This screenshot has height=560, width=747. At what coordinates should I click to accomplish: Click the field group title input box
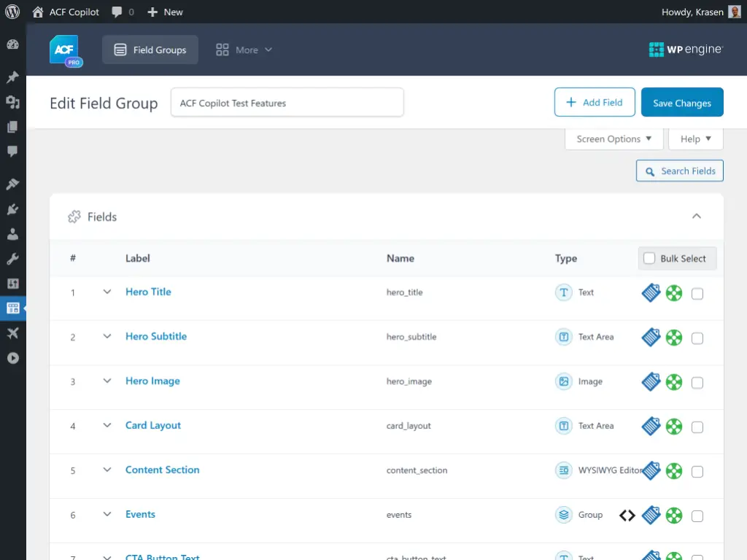pyautogui.click(x=287, y=102)
